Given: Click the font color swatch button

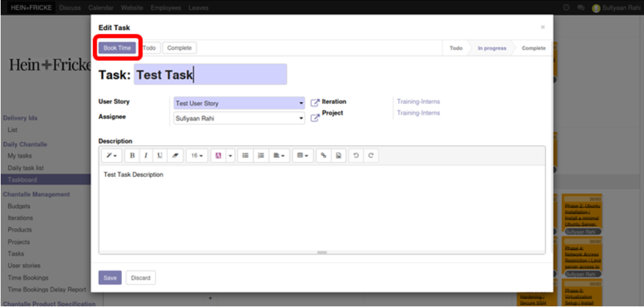Looking at the screenshot, I should pyautogui.click(x=217, y=155).
